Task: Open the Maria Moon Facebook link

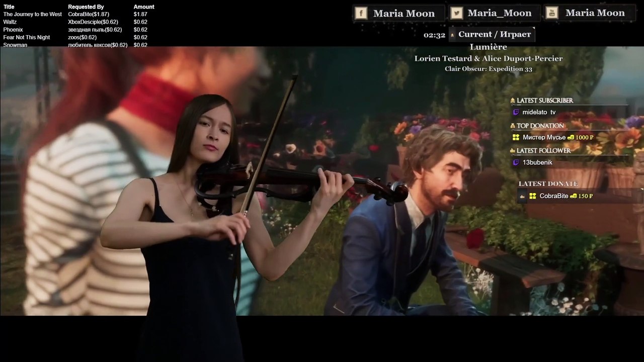Action: point(404,13)
